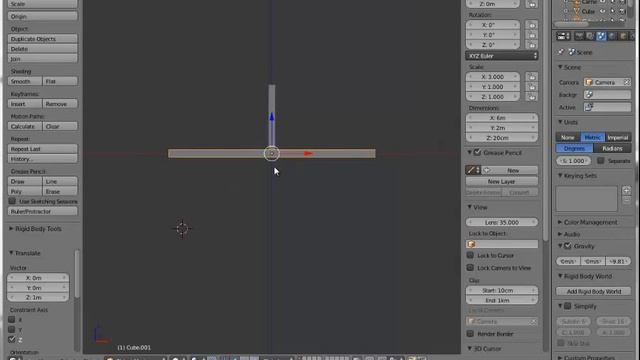This screenshot has width=640, height=360.
Task: Enable Lock to Cursor
Action: click(470, 256)
